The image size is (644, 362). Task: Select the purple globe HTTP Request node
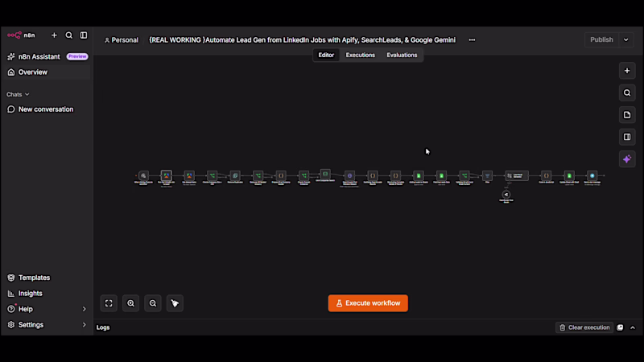pos(349,175)
